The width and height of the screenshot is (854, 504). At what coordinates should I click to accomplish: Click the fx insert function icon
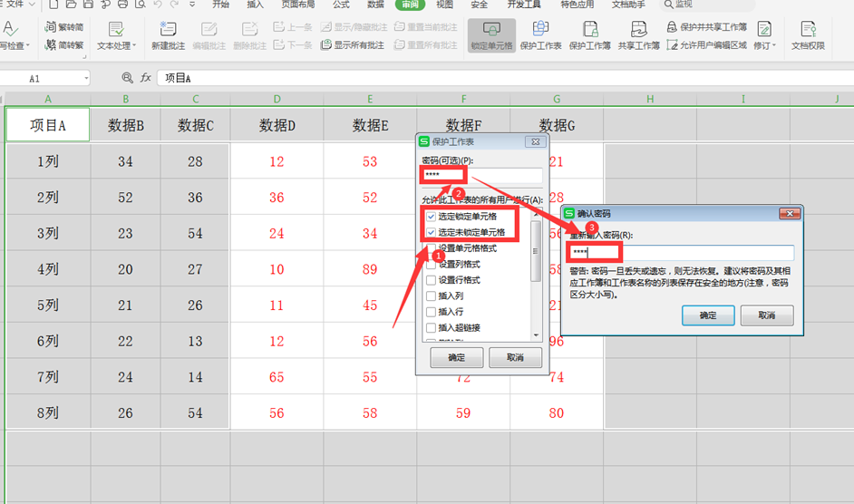pyautogui.click(x=145, y=78)
